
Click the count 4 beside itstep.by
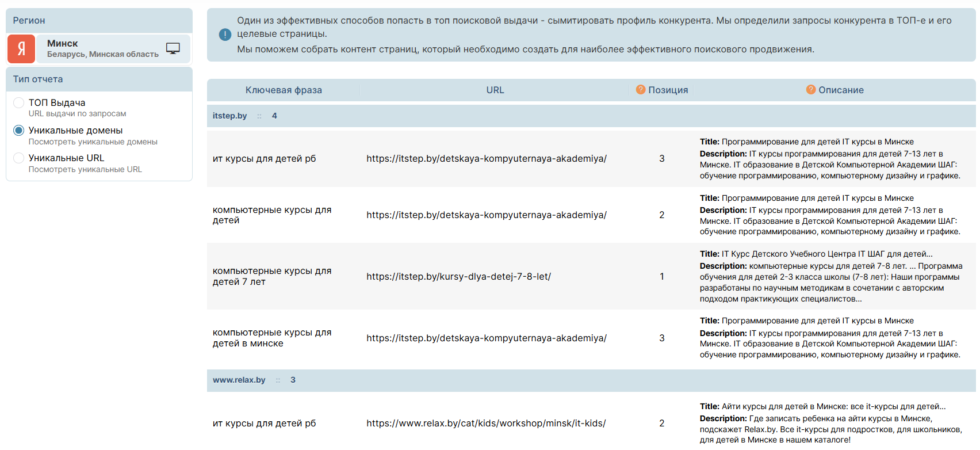[x=274, y=116]
